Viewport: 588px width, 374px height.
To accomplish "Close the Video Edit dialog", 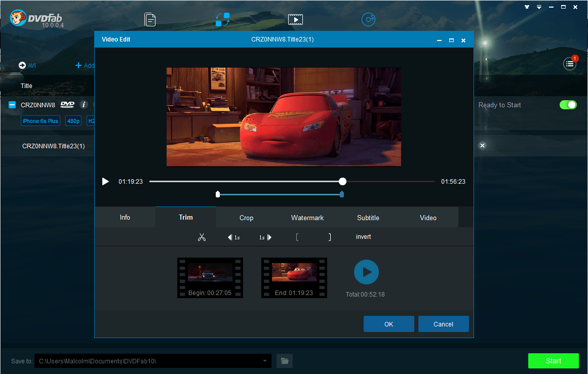I will point(463,40).
